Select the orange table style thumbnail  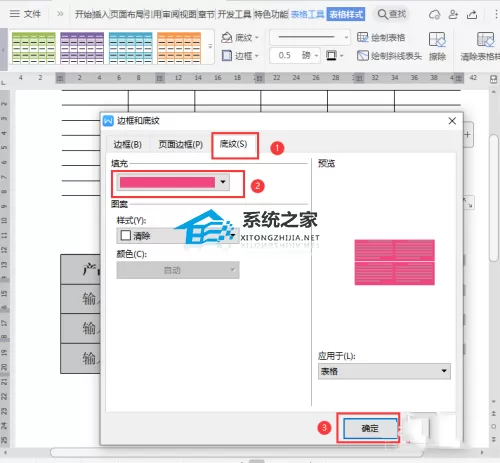tap(179, 47)
